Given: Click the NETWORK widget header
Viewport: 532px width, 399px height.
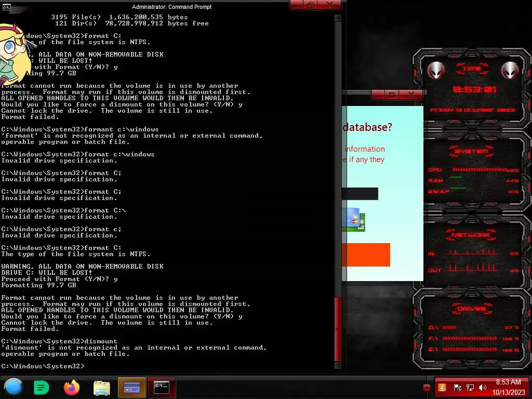Looking at the screenshot, I should (x=472, y=235).
